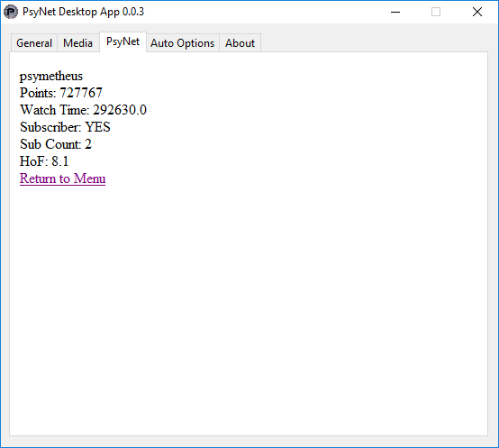The height and width of the screenshot is (448, 499).
Task: Switch to the General tab
Action: pyautogui.click(x=34, y=43)
